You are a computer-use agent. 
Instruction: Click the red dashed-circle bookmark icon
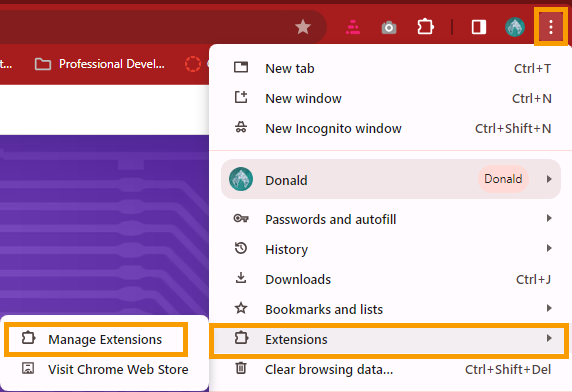(x=193, y=64)
